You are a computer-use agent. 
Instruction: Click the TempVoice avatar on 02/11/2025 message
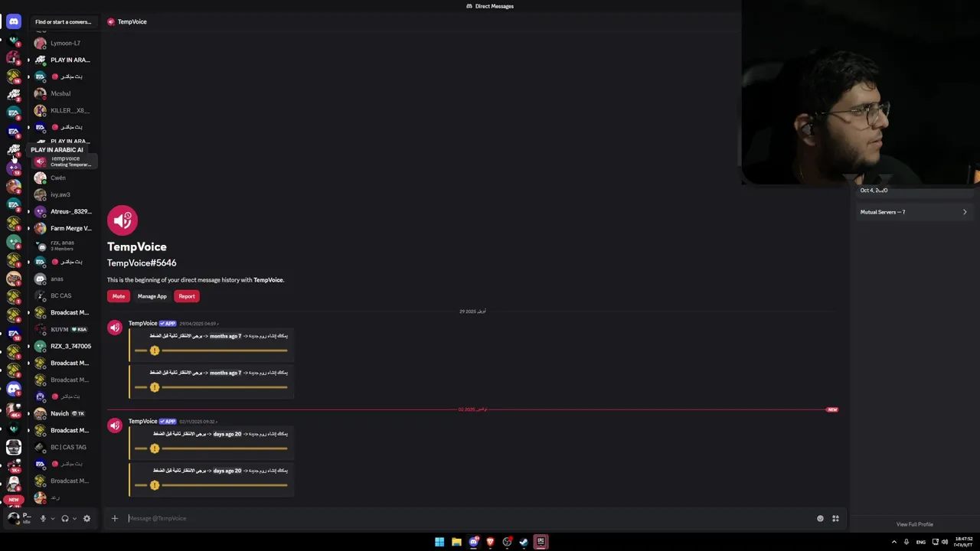coord(115,426)
